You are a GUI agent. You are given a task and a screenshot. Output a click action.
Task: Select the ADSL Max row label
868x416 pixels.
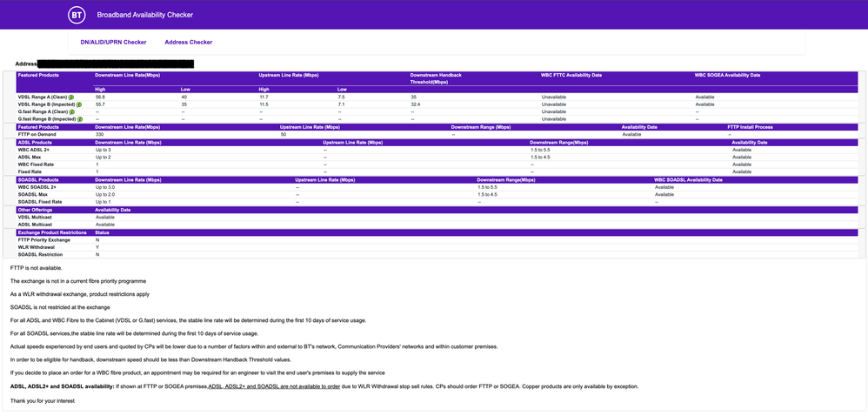(x=28, y=158)
